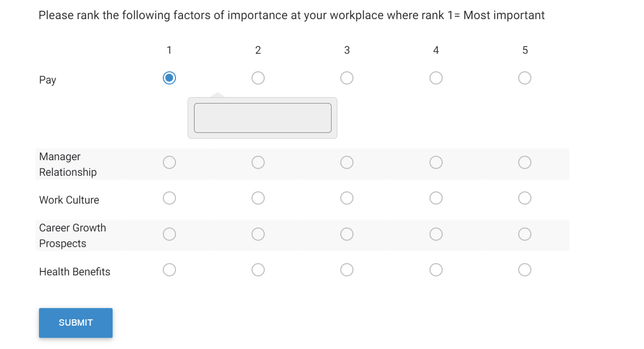The image size is (644, 349).
Task: Select rank 5 for Manager Relationship
Action: coord(525,162)
